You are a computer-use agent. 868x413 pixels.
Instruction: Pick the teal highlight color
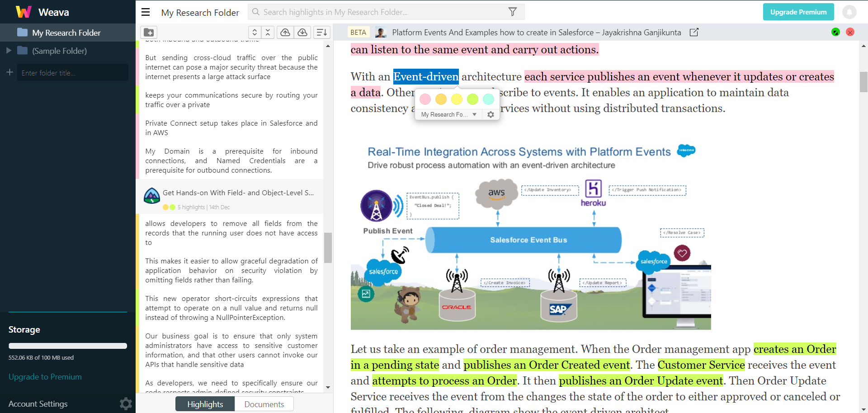click(x=488, y=99)
